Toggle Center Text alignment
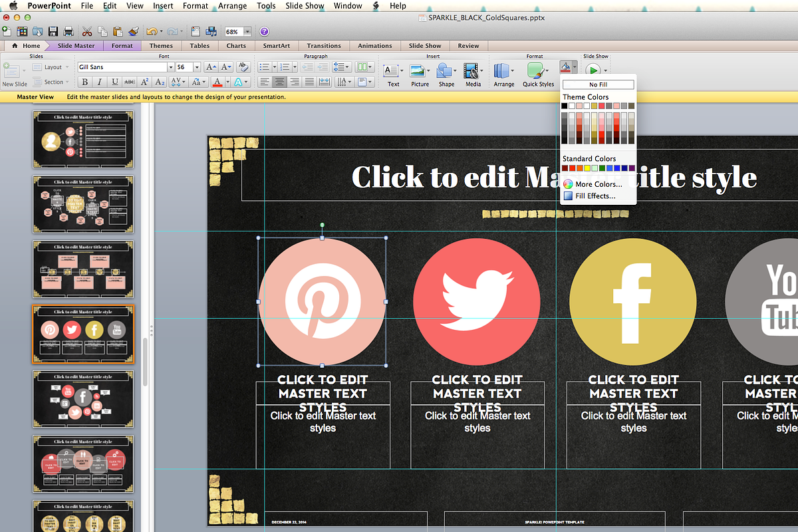 (279, 82)
